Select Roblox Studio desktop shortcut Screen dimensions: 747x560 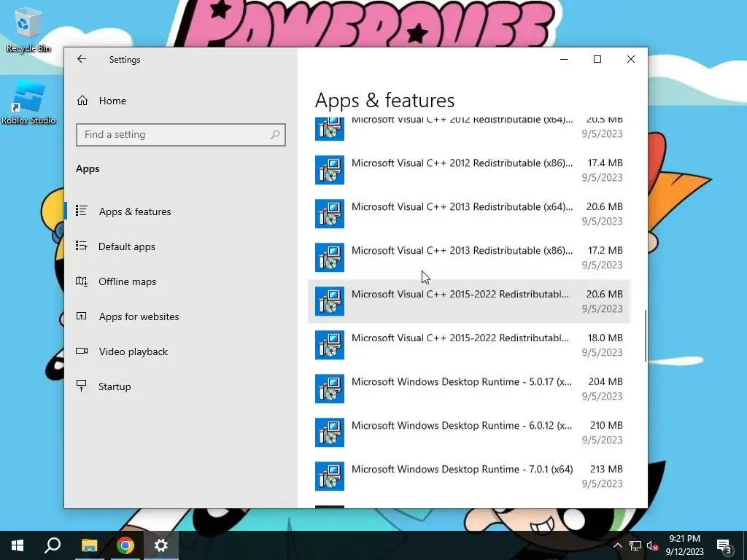coord(28,102)
